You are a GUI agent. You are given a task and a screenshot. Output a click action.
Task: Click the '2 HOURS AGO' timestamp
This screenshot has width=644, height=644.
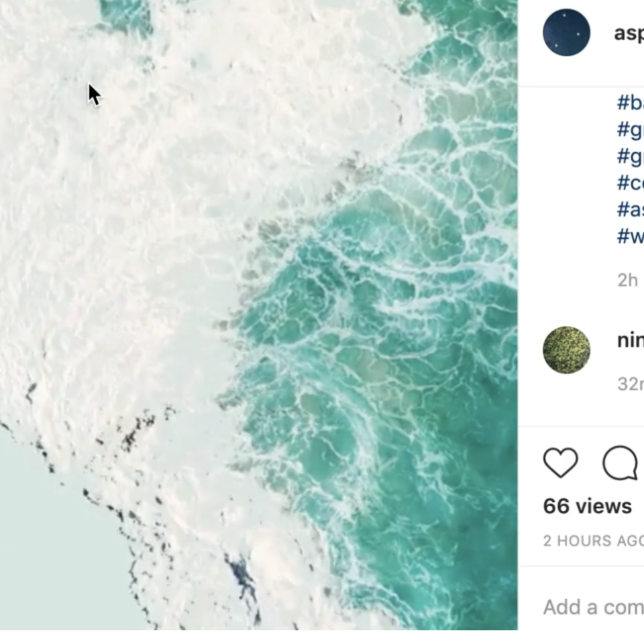[594, 541]
